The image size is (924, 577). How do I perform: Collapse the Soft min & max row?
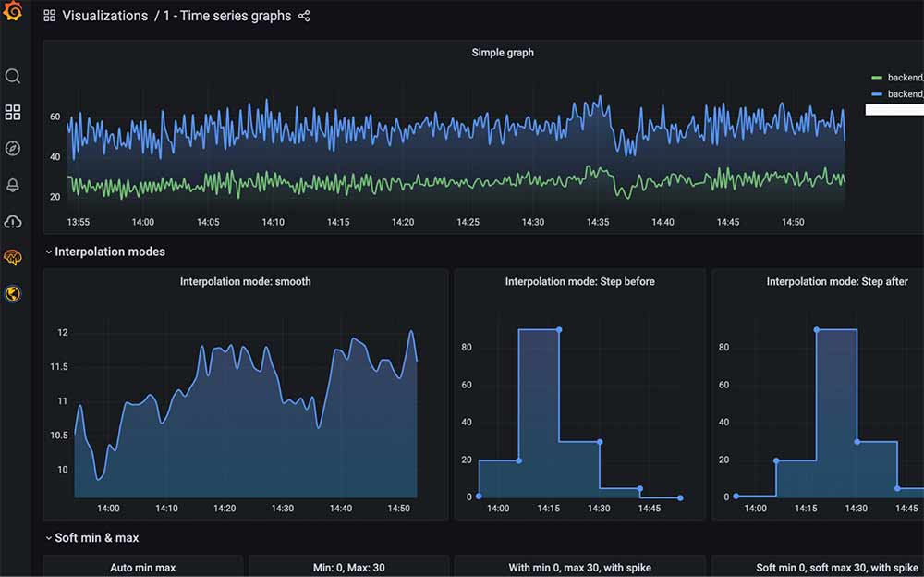(x=92, y=537)
